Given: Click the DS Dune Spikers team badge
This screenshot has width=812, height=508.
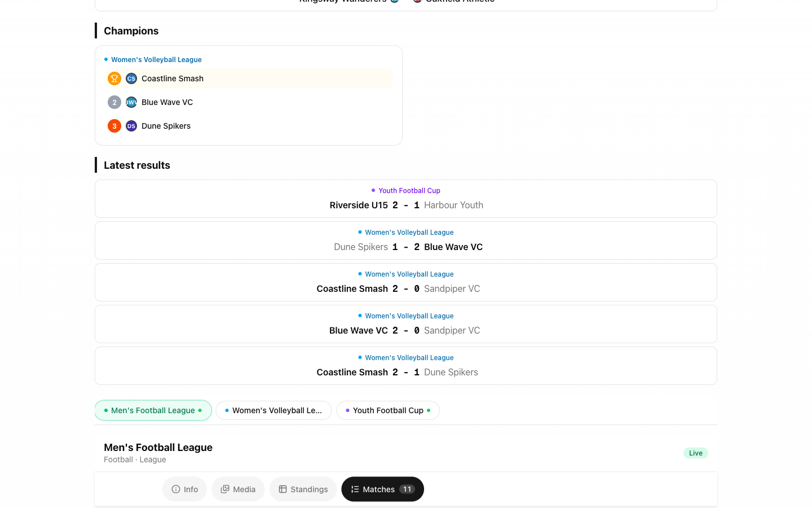Looking at the screenshot, I should [x=131, y=126].
